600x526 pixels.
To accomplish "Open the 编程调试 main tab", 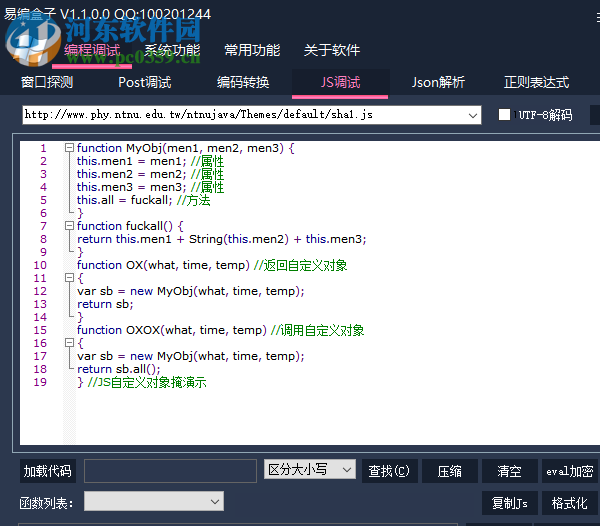I will pyautogui.click(x=92, y=50).
